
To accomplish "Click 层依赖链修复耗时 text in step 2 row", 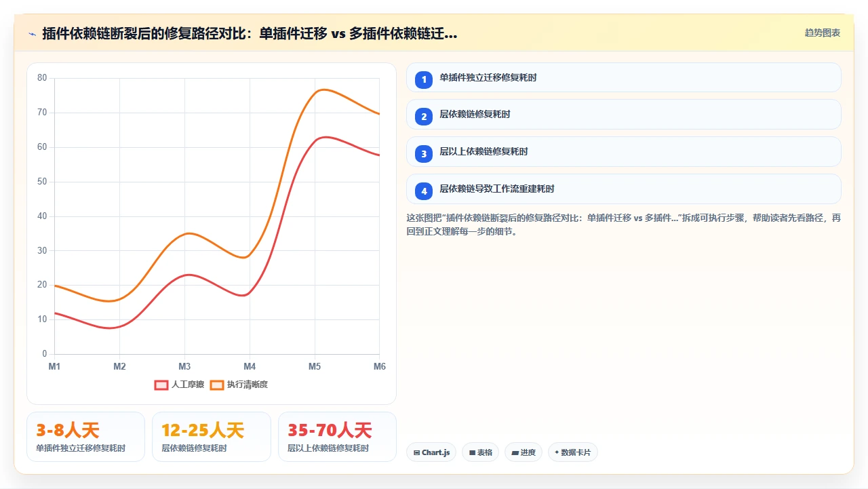I will [475, 115].
